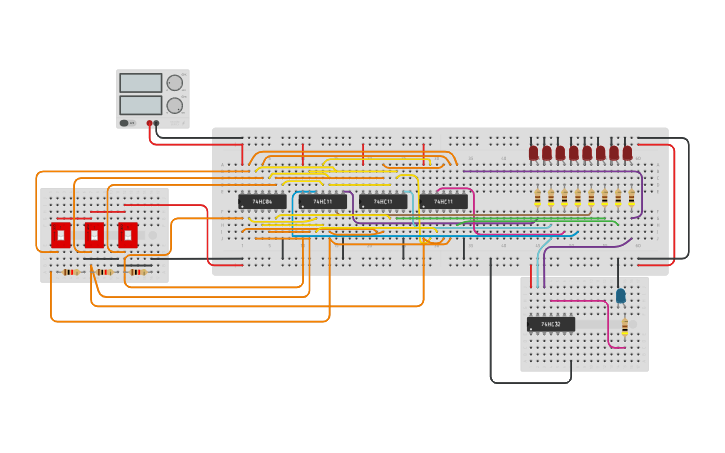Turn the upper power supply knob
725x453 pixels.
tap(174, 83)
